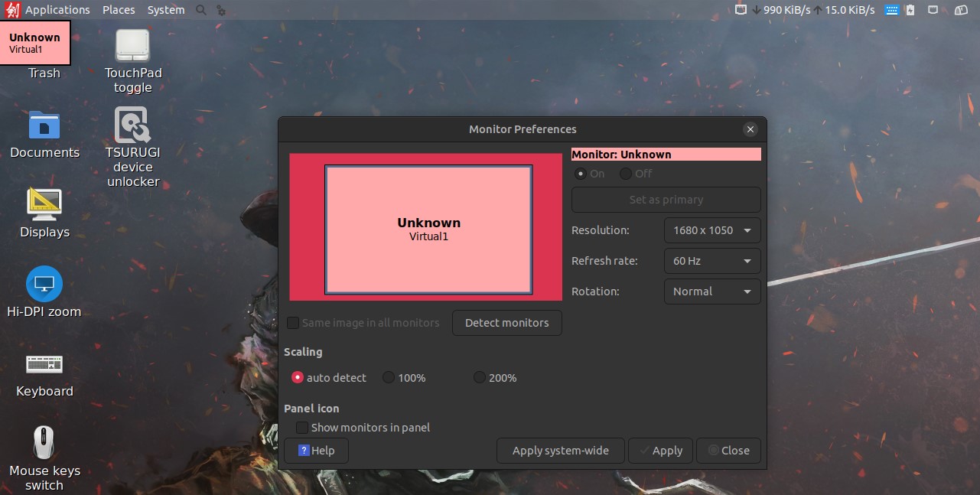Open the Rotation dropdown
This screenshot has height=495, width=980.
pyautogui.click(x=712, y=291)
